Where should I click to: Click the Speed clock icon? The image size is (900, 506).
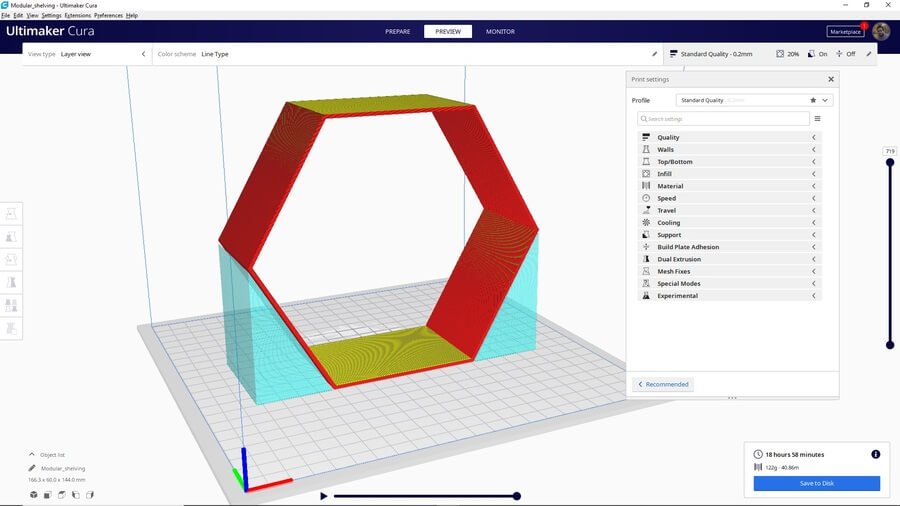click(646, 198)
